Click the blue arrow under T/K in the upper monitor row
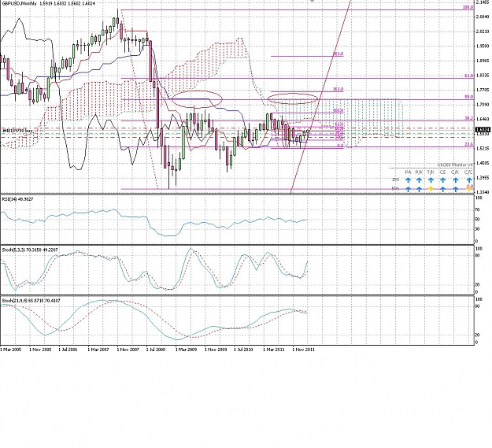This screenshot has width=492, height=448. 431,180
